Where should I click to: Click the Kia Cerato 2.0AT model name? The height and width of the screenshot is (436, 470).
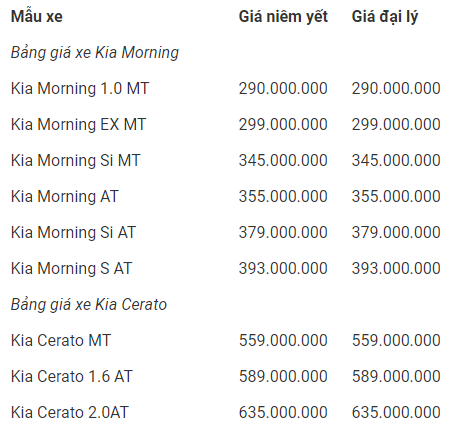tap(70, 413)
